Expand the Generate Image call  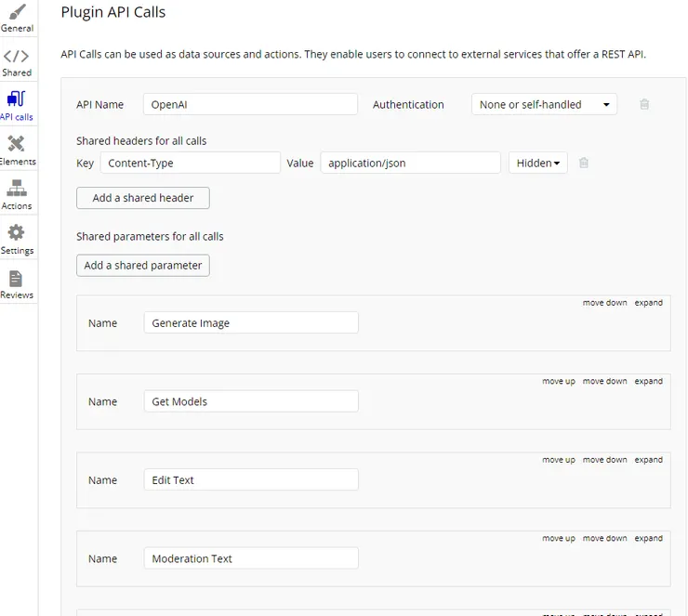[x=649, y=303]
